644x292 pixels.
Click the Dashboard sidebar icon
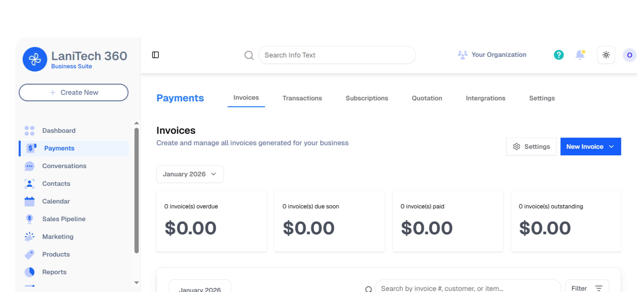[29, 130]
